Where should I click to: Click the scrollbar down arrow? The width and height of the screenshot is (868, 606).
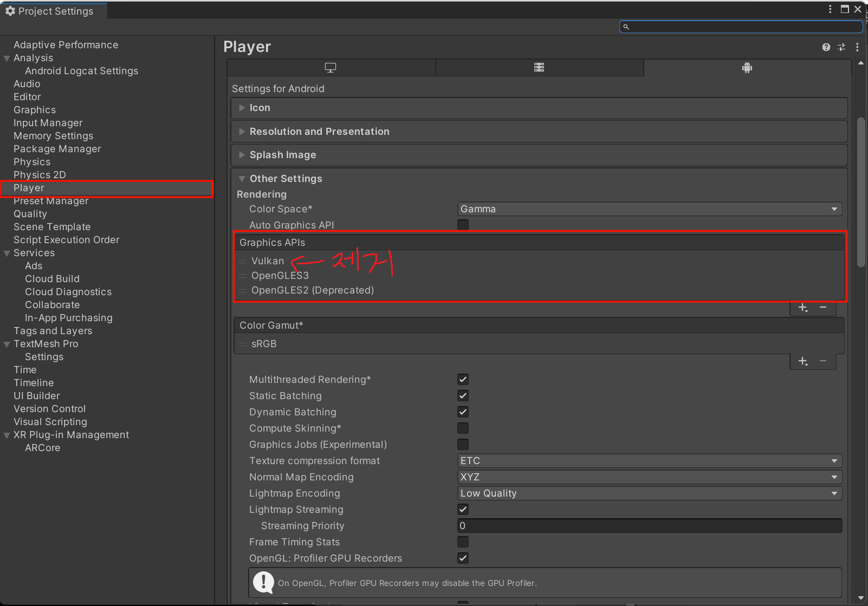point(861,598)
